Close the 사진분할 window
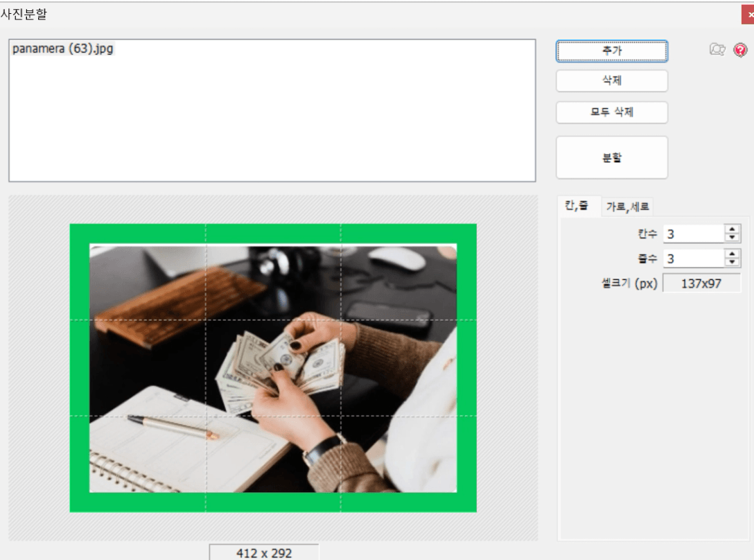The width and height of the screenshot is (754, 560). [748, 15]
